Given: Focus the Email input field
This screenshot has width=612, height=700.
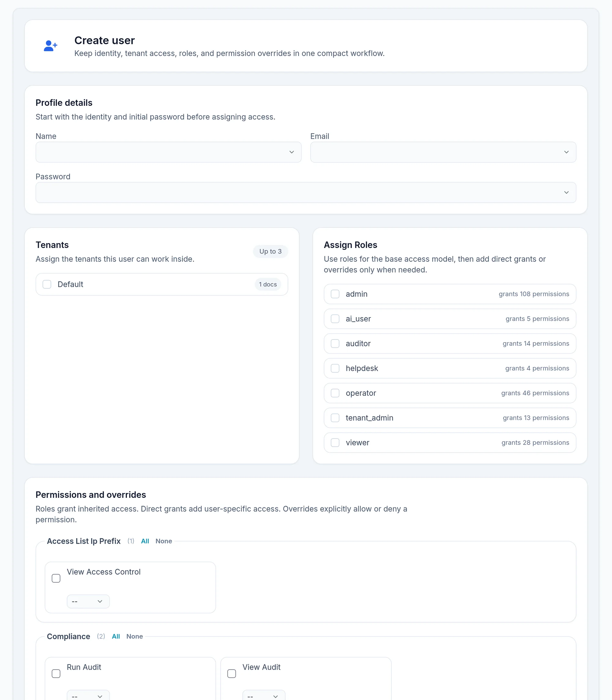Looking at the screenshot, I should [x=443, y=152].
